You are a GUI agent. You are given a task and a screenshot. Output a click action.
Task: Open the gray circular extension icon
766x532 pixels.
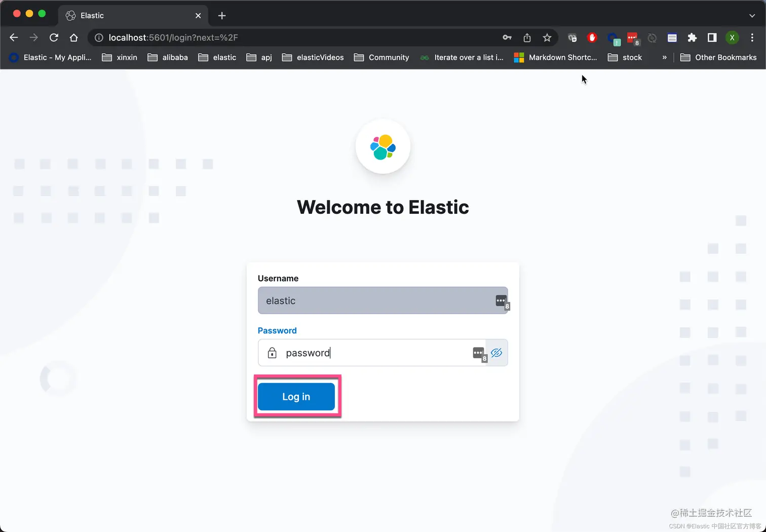652,37
